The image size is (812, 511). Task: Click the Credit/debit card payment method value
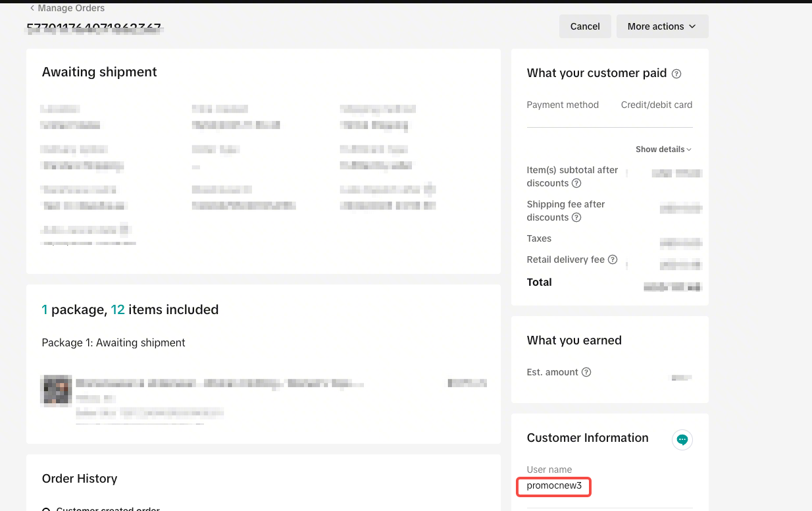coord(656,105)
